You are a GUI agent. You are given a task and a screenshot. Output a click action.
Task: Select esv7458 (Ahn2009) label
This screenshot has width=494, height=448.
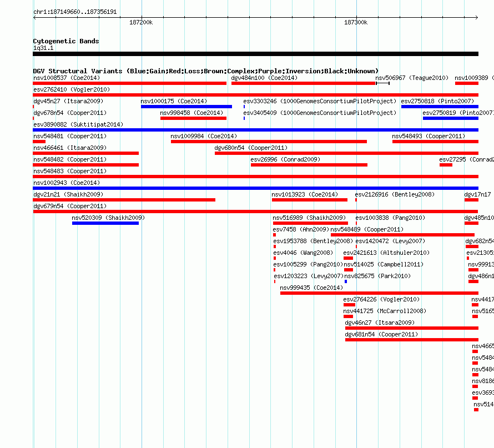coord(300,229)
